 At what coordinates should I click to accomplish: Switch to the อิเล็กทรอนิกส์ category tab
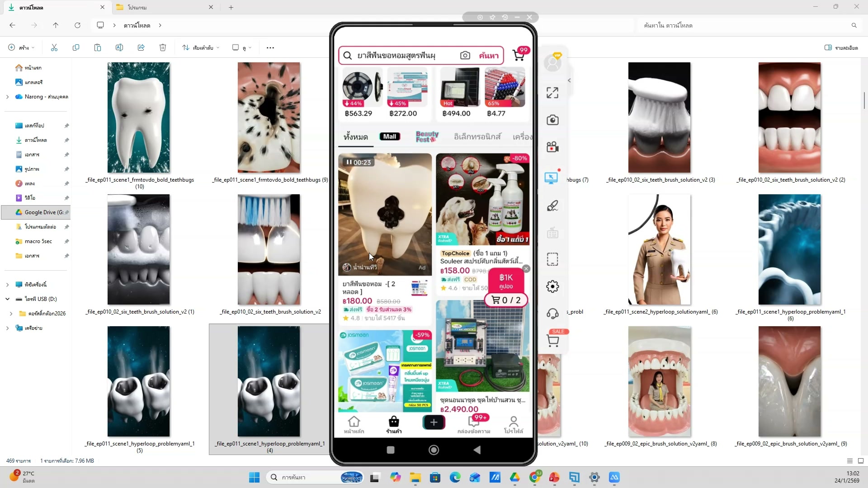(477, 136)
